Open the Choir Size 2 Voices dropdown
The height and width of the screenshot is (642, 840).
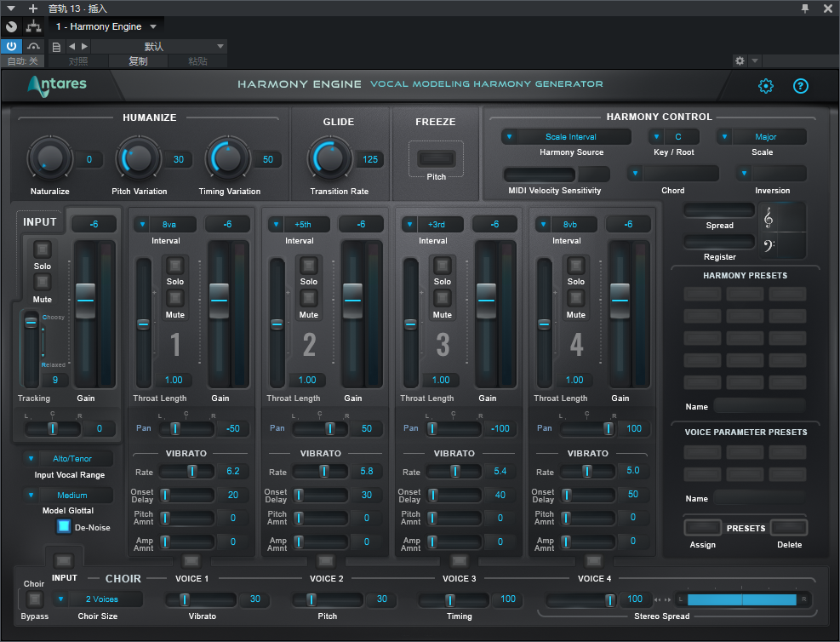tap(98, 599)
